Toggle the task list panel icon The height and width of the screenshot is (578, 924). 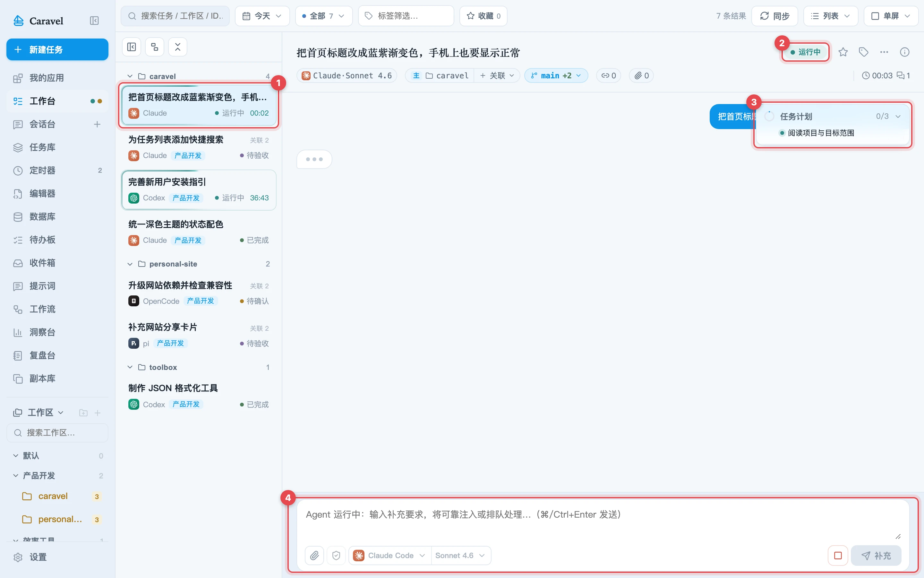(131, 47)
